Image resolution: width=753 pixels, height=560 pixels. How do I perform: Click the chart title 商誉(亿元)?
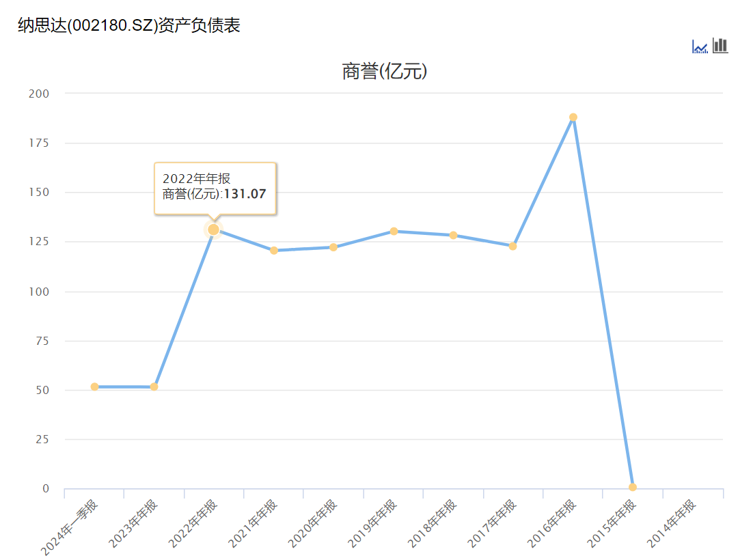(x=384, y=71)
